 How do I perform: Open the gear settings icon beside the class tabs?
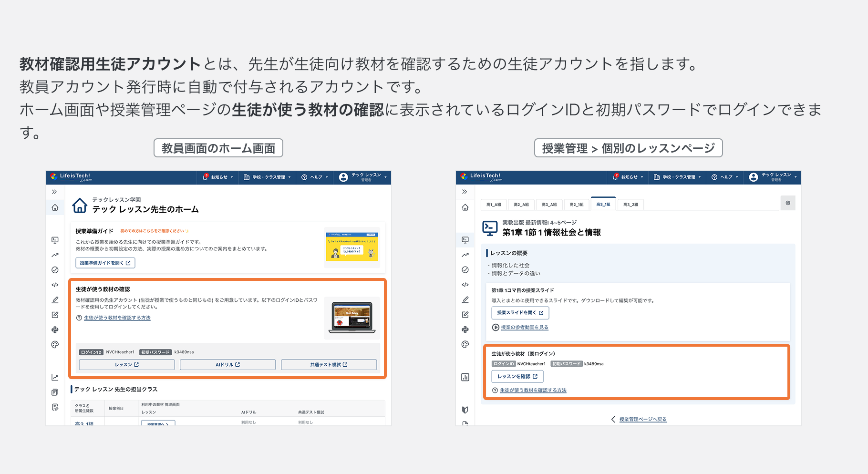tap(788, 203)
